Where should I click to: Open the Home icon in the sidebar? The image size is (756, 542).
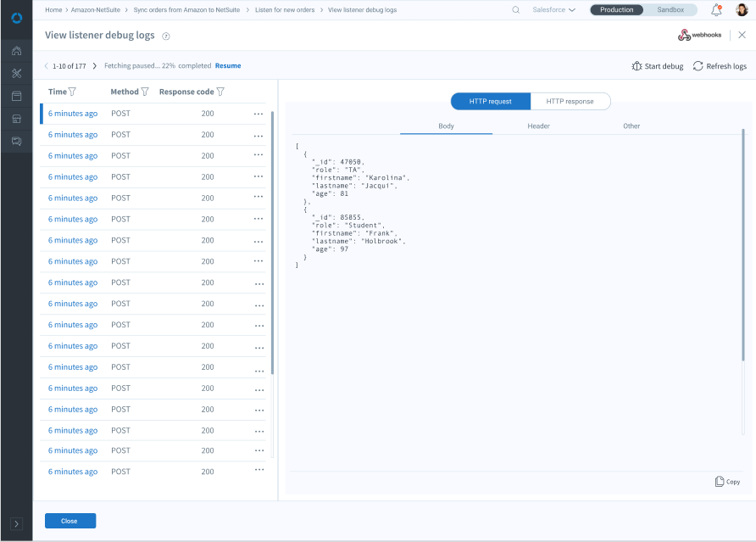coord(16,51)
